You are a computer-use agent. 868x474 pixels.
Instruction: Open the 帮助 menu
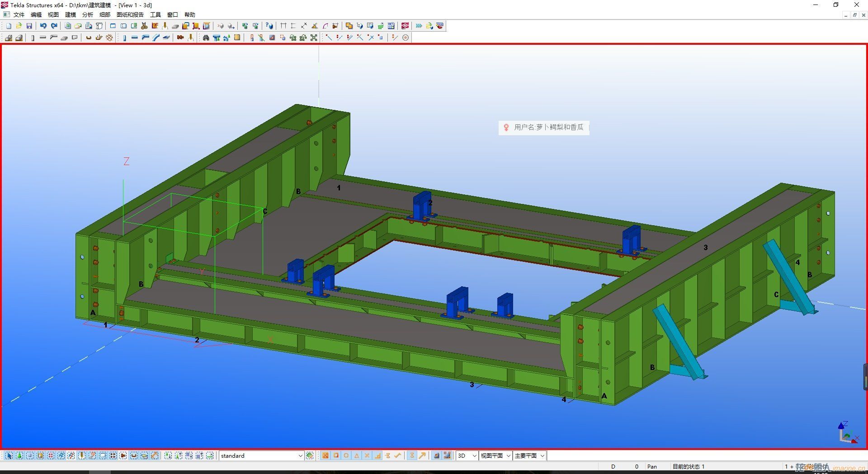(190, 14)
